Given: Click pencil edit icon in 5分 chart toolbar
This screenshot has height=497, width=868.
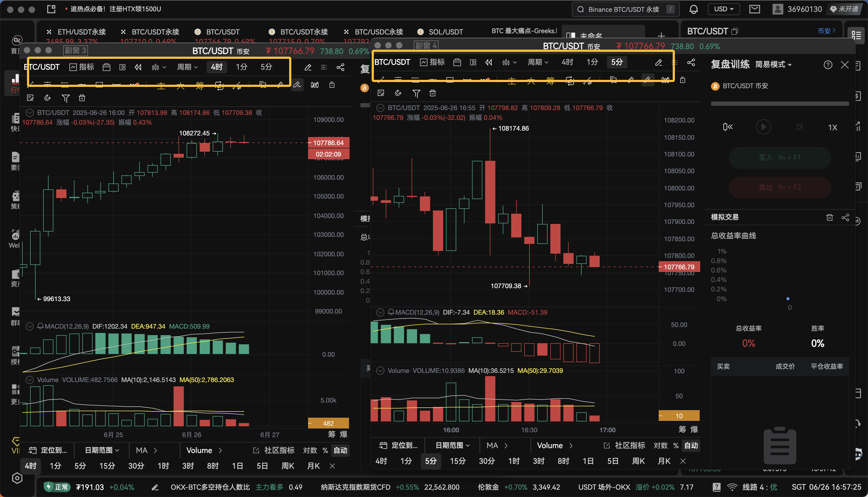Looking at the screenshot, I should click(658, 63).
